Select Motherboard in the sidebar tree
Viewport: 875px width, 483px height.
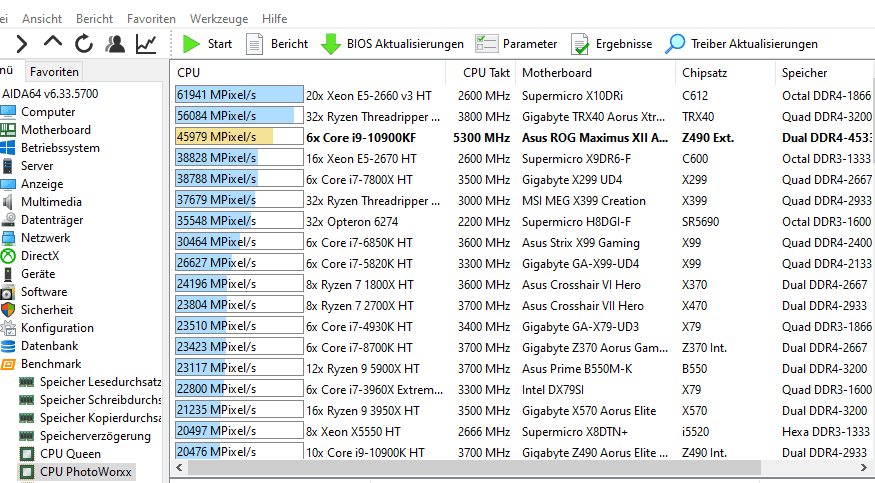[x=55, y=130]
